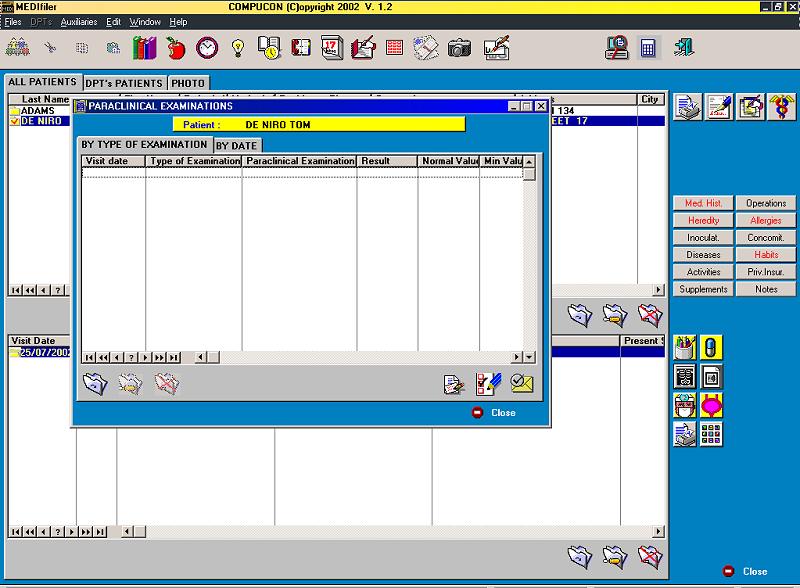The image size is (800, 588).
Task: Click the last-record navigator button in dialog
Action: 174,357
